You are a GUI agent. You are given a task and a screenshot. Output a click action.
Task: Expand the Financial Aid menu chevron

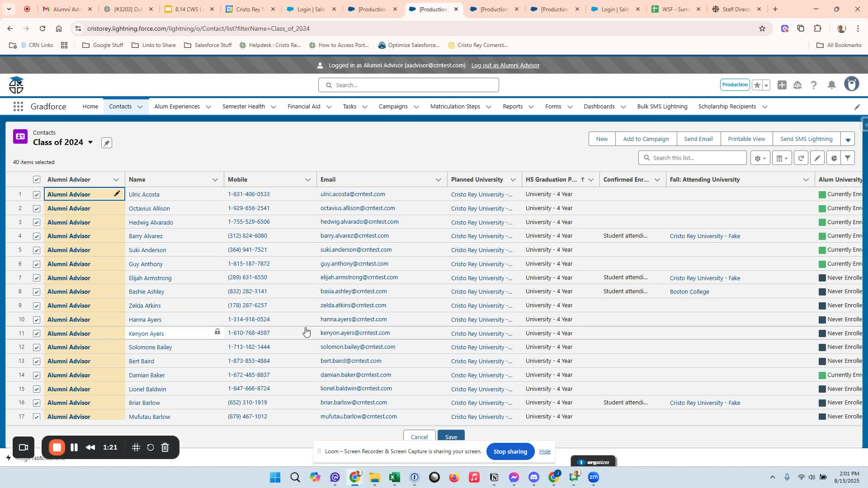click(329, 107)
